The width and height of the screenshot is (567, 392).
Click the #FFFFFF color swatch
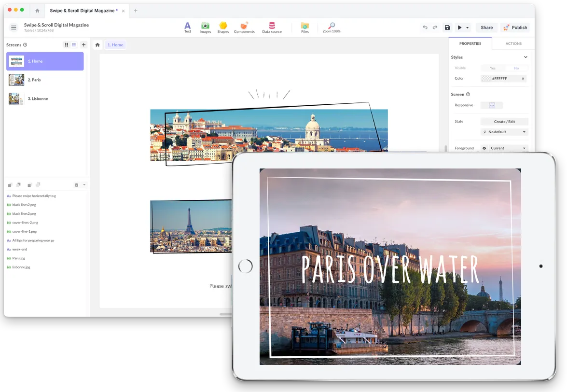[486, 79]
